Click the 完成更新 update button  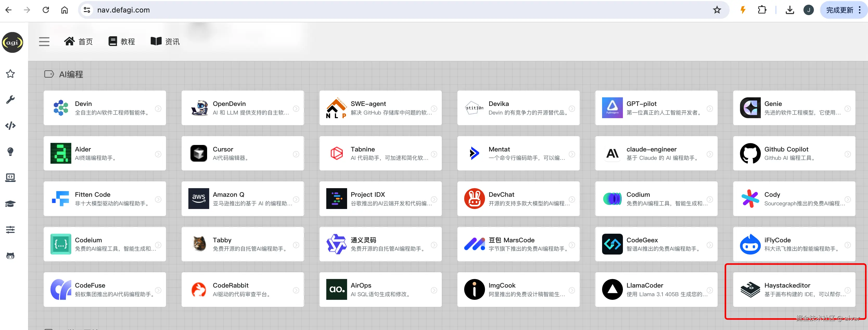coord(839,10)
